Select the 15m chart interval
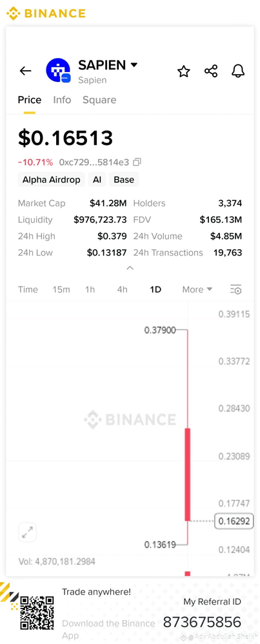 click(x=61, y=290)
